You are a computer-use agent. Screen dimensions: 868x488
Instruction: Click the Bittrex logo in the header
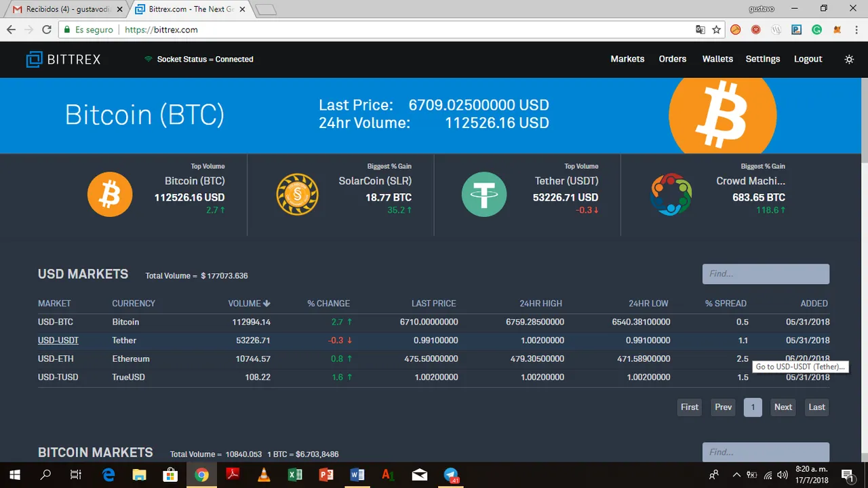pos(63,60)
